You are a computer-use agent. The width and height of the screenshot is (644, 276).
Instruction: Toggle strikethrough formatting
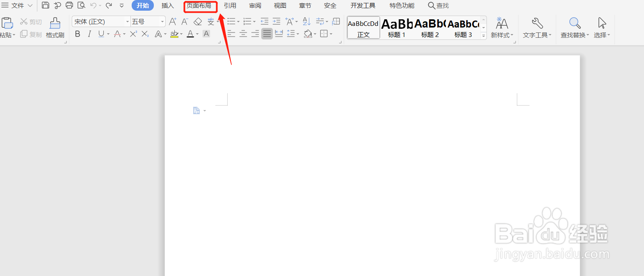pos(117,34)
